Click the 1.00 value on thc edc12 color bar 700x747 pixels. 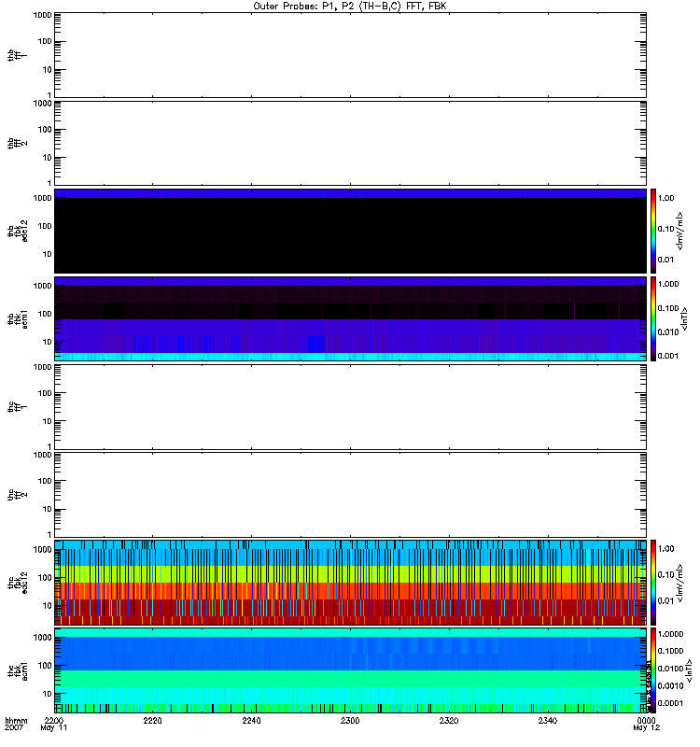[x=665, y=549]
